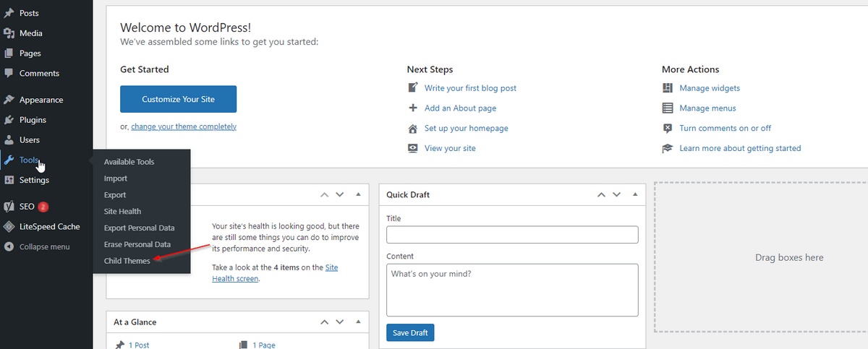868x349 pixels.
Task: Click the Appearance brush icon
Action: point(9,100)
